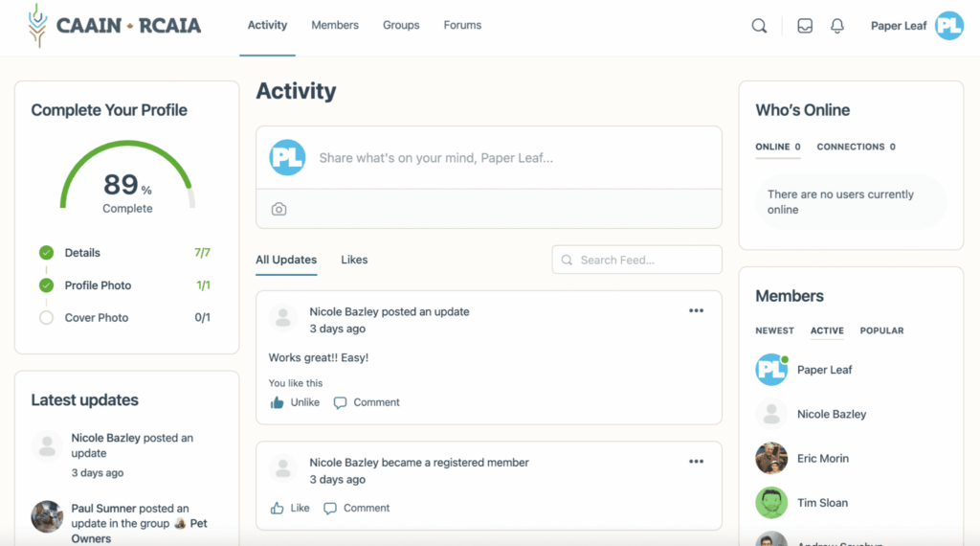Open the notifications bell
Image resolution: width=980 pixels, height=546 pixels.
[x=837, y=26]
